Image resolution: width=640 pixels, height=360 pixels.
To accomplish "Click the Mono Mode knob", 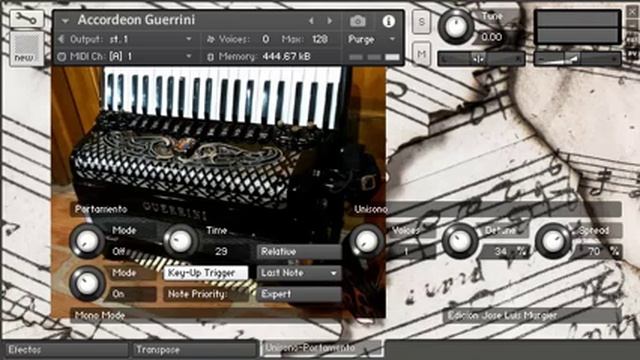I will [x=87, y=283].
